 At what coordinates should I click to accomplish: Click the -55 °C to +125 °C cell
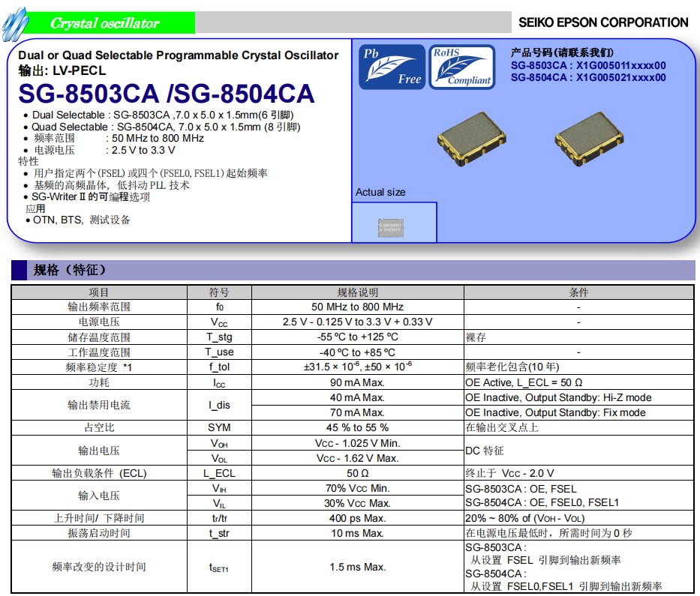click(358, 337)
